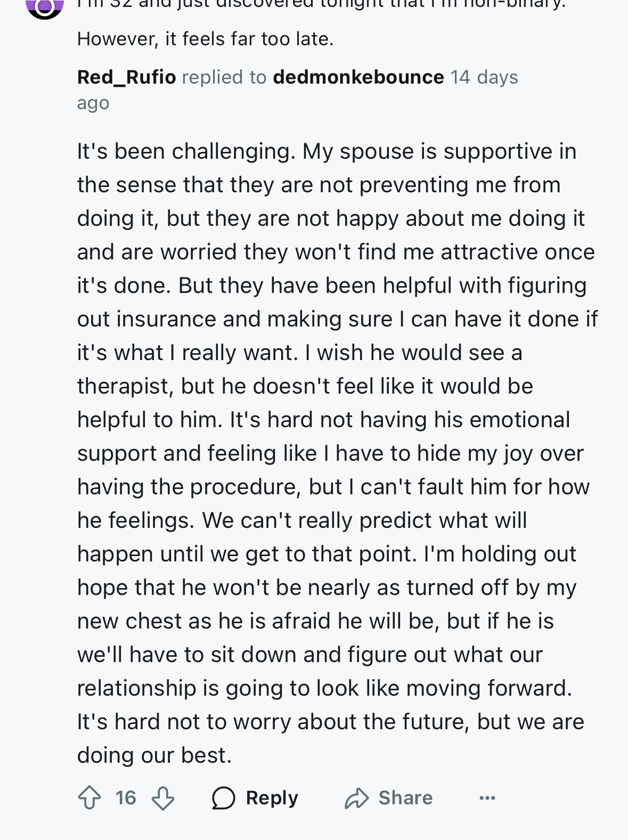The image size is (628, 840).
Task: Click the 'ago' word under Red_Rufio
Action: [93, 103]
